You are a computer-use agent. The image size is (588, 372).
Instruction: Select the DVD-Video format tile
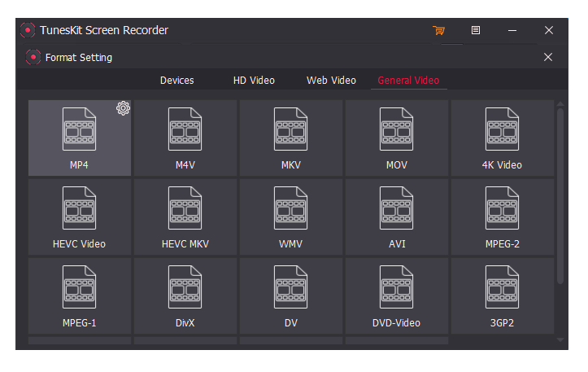396,295
